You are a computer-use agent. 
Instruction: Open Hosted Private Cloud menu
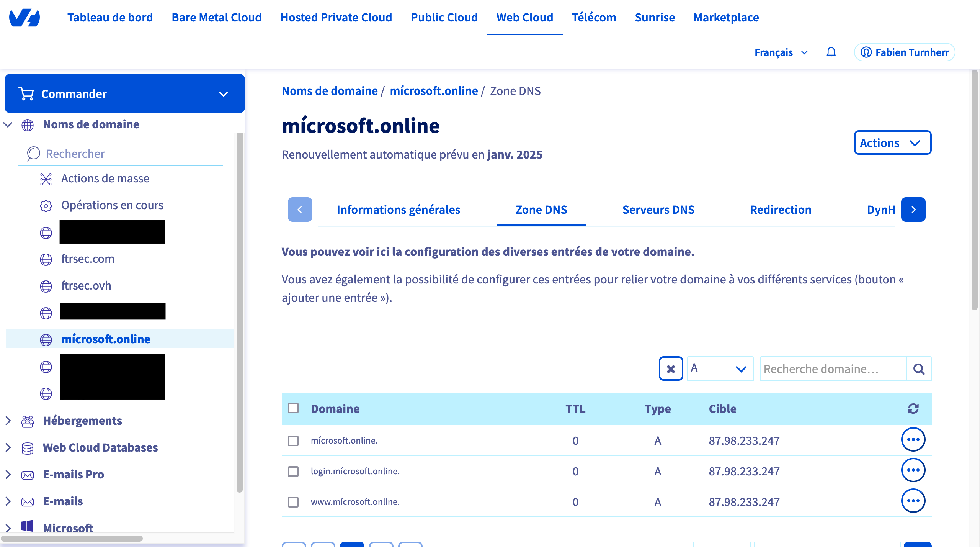click(x=336, y=18)
